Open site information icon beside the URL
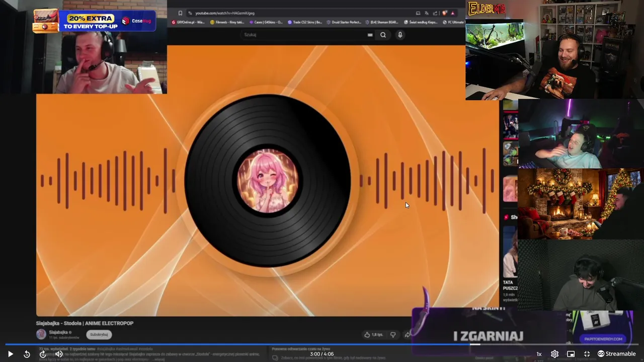644x362 pixels. coord(190,13)
